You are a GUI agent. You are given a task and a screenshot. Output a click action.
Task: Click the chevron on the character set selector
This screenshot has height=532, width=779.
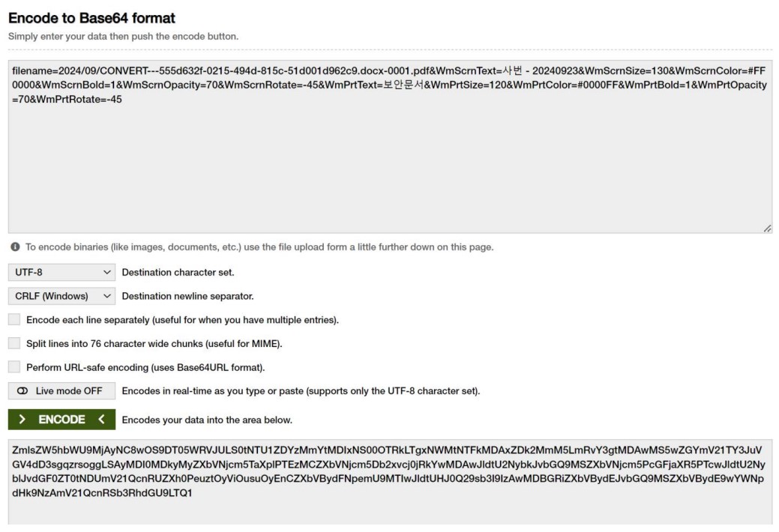(106, 272)
